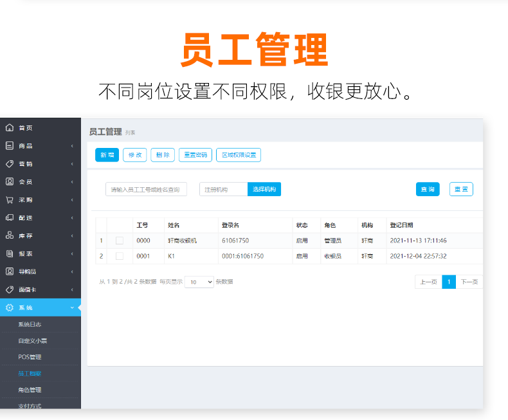Click the 登录名 column header

click(230, 225)
